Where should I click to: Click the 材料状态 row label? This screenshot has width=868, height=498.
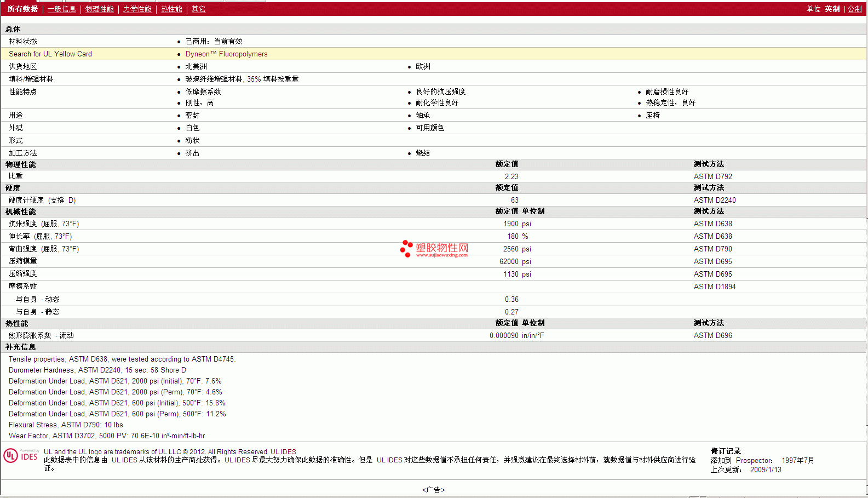tap(23, 42)
